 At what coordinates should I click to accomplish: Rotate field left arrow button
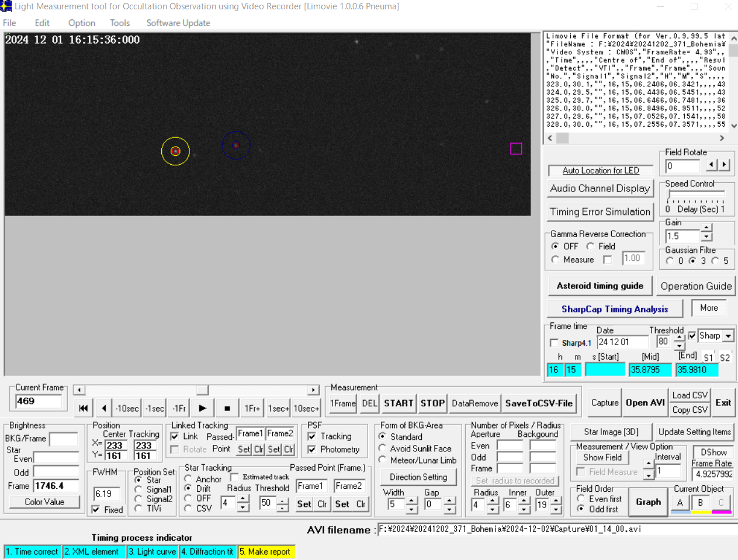pos(711,165)
